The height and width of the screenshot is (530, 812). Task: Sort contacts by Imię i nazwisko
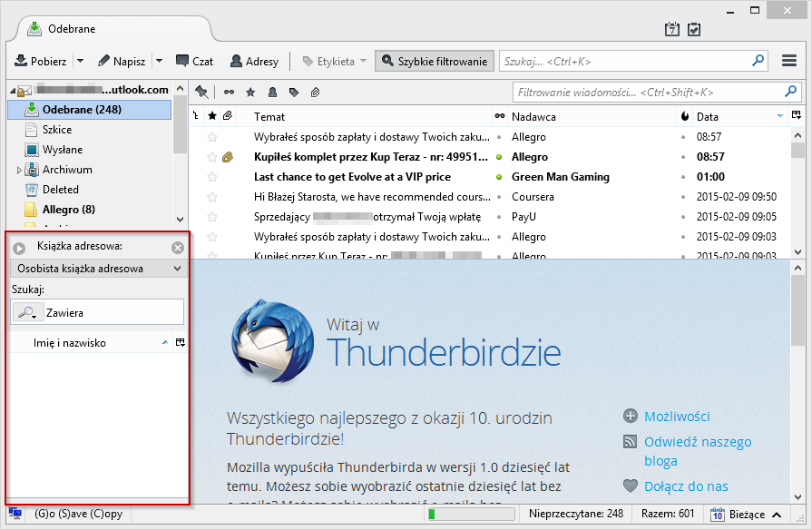91,342
